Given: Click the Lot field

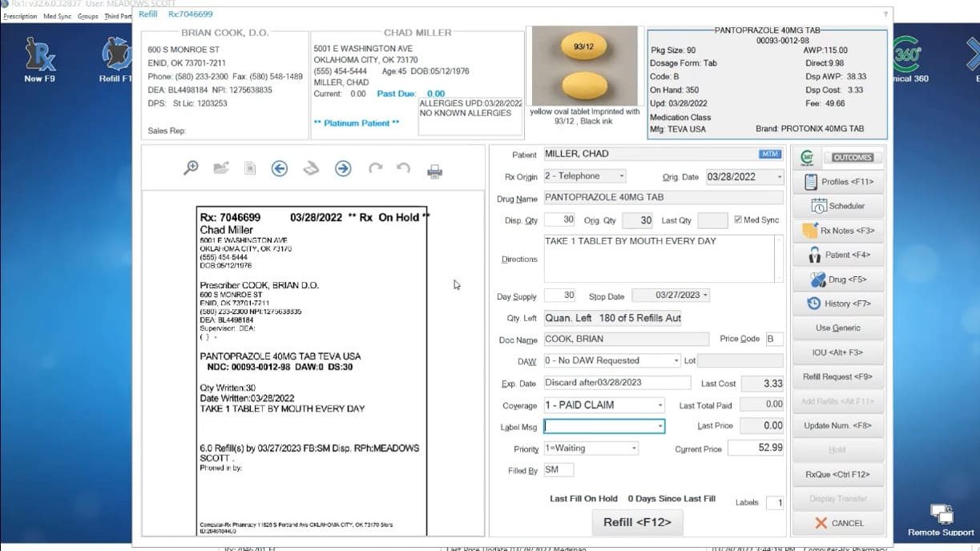Looking at the screenshot, I should (741, 360).
